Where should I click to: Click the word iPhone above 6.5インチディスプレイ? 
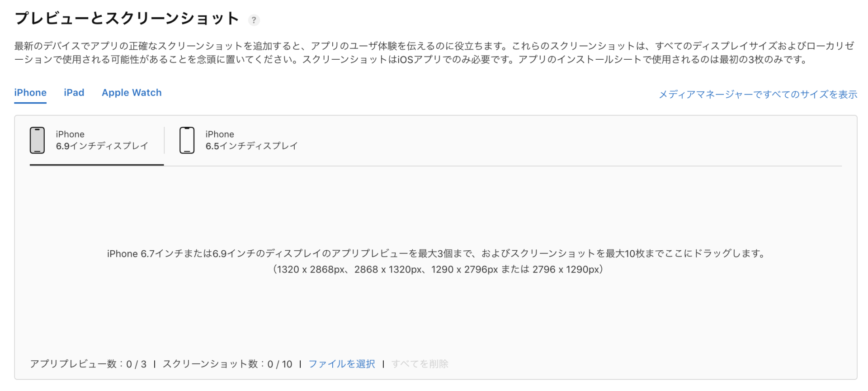(220, 134)
